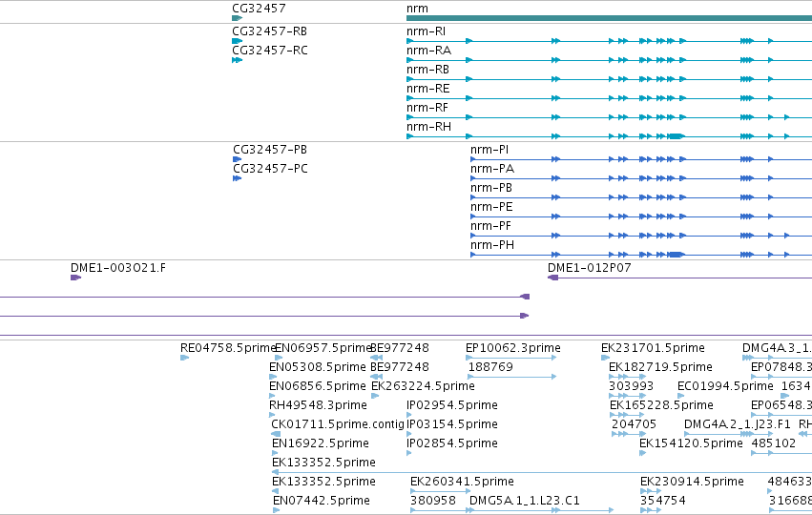Click the EN06856.5prime EST label
The image size is (812, 515).
(x=318, y=386)
